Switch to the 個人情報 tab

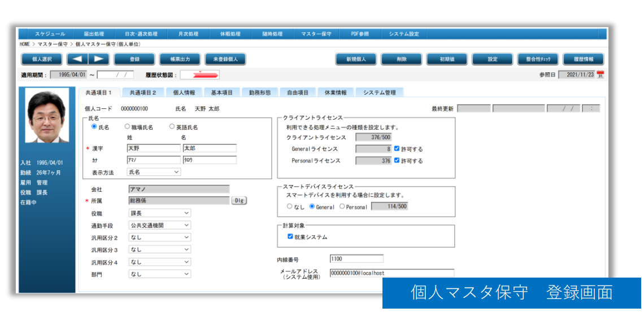click(184, 93)
